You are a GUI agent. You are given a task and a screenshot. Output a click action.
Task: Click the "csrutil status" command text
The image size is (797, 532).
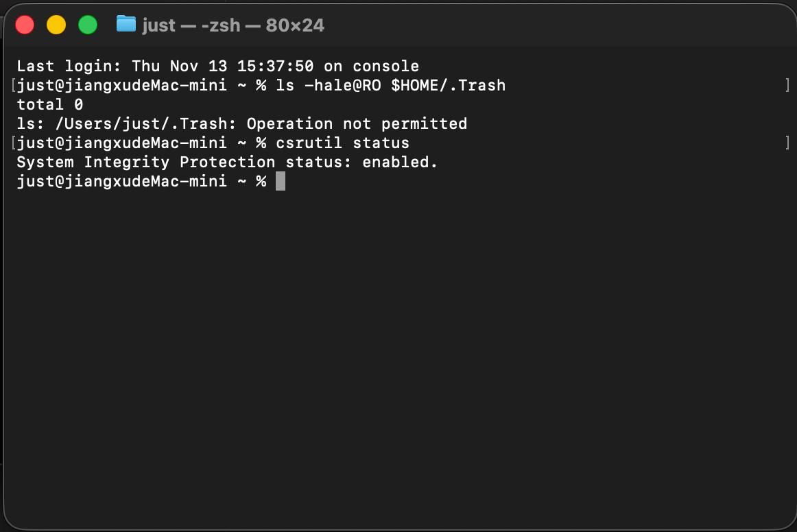(x=342, y=143)
